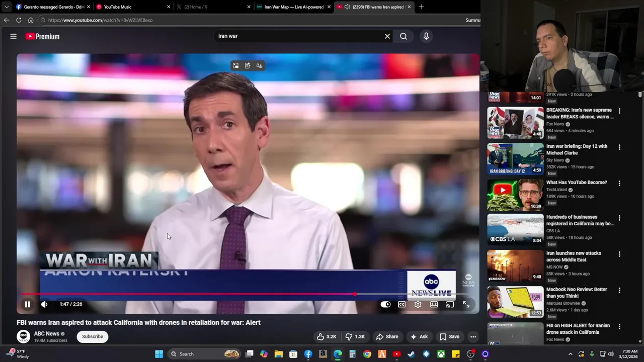Click the ABC News channel avatar
The height and width of the screenshot is (362, 644).
(23, 336)
